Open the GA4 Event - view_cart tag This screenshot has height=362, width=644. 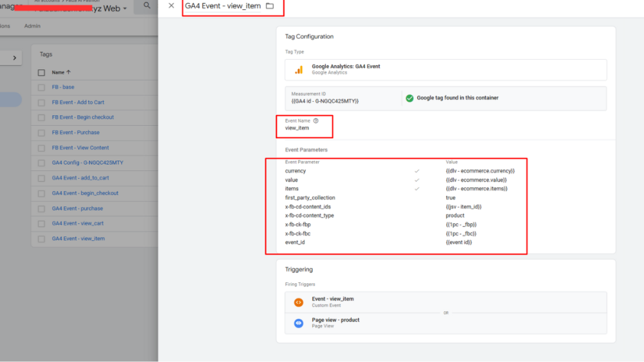click(77, 223)
